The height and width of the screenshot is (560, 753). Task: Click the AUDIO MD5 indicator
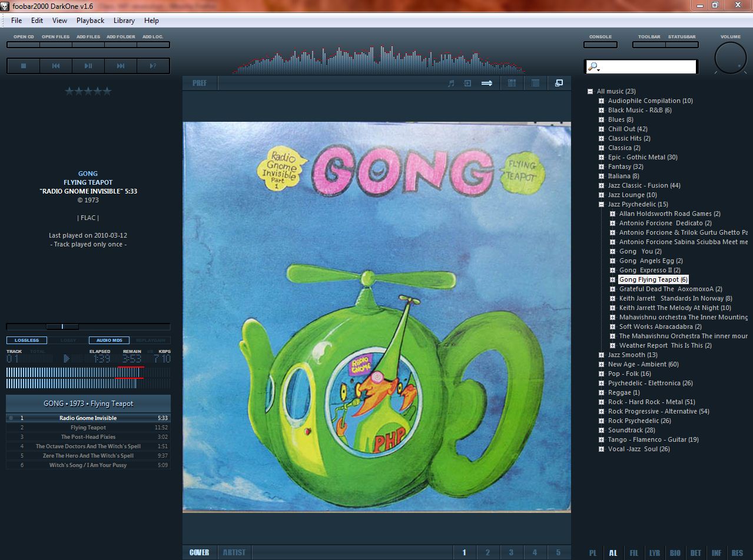point(109,340)
